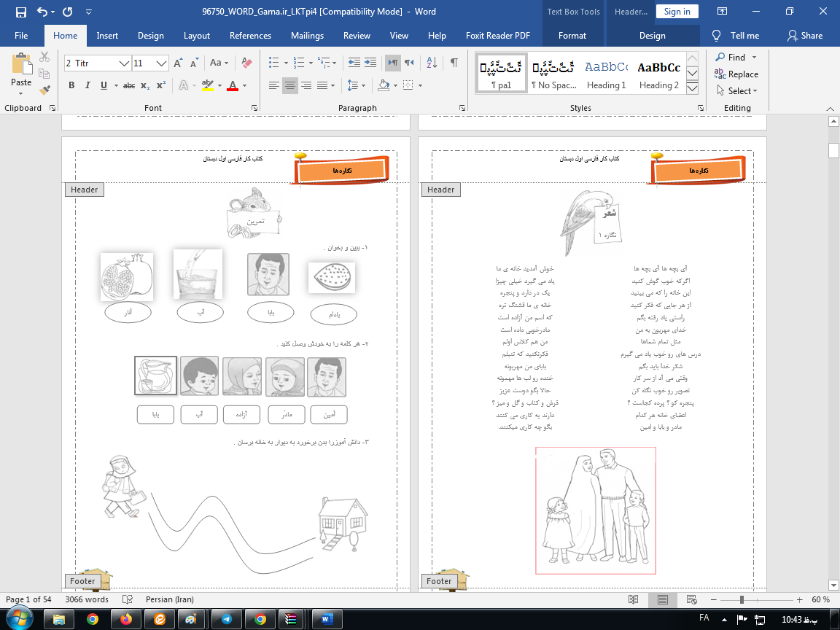Clear all formatting with the eraser icon
Image resolution: width=840 pixels, height=630 pixels.
tap(246, 63)
